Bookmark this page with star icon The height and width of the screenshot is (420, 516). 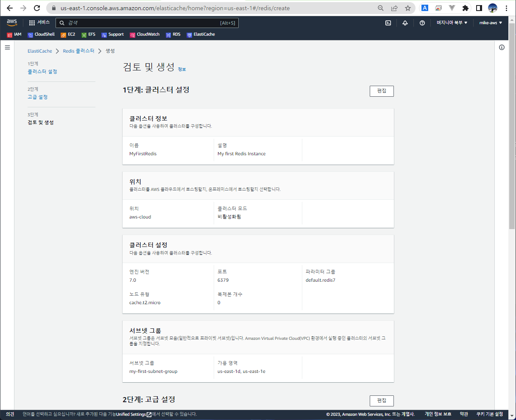[x=408, y=8]
